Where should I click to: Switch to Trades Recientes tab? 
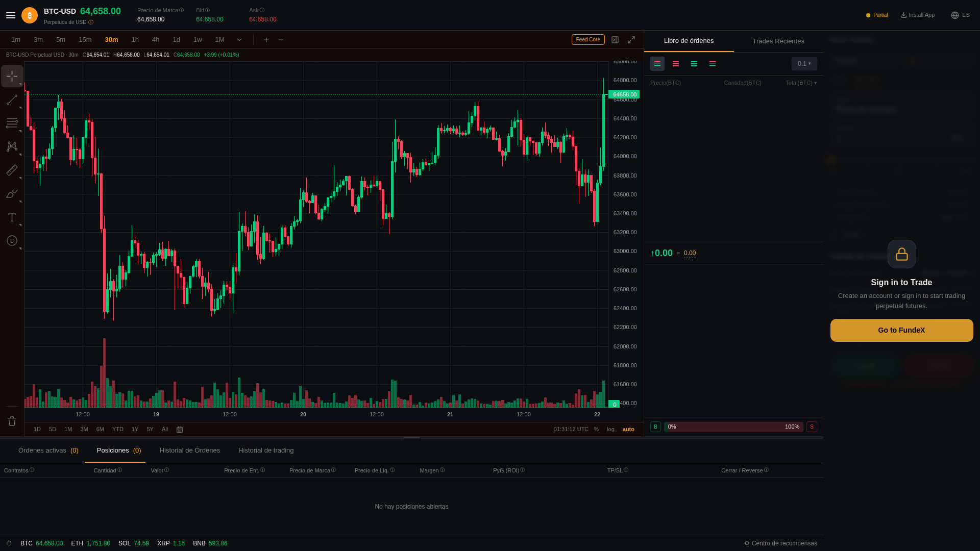pos(778,41)
